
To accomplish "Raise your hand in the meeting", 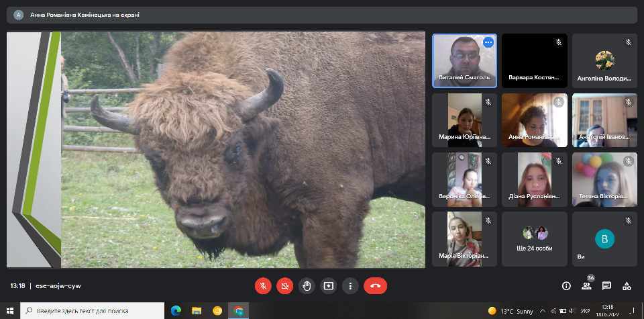I will (307, 285).
